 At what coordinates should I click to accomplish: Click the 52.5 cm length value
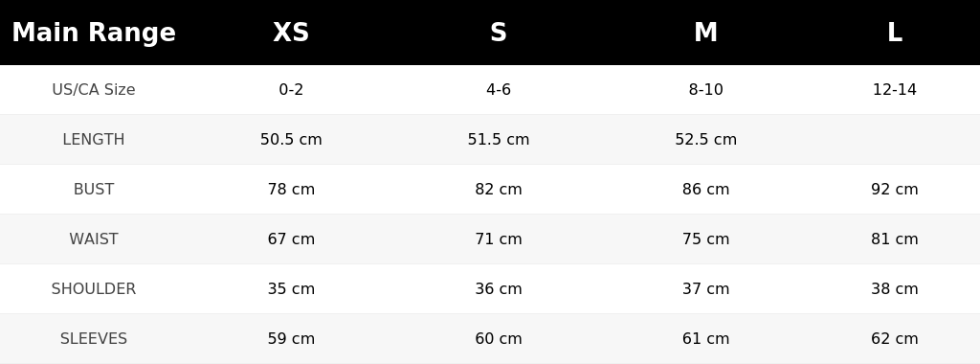[705, 140]
